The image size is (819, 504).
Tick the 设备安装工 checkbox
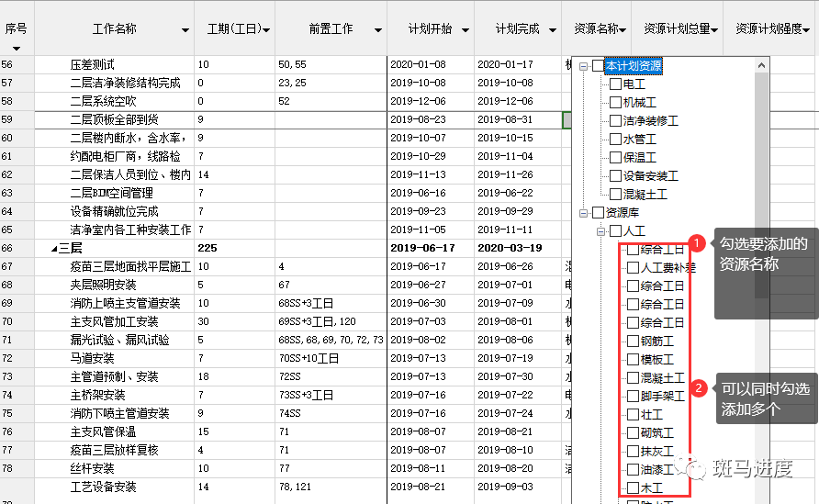[x=616, y=175]
